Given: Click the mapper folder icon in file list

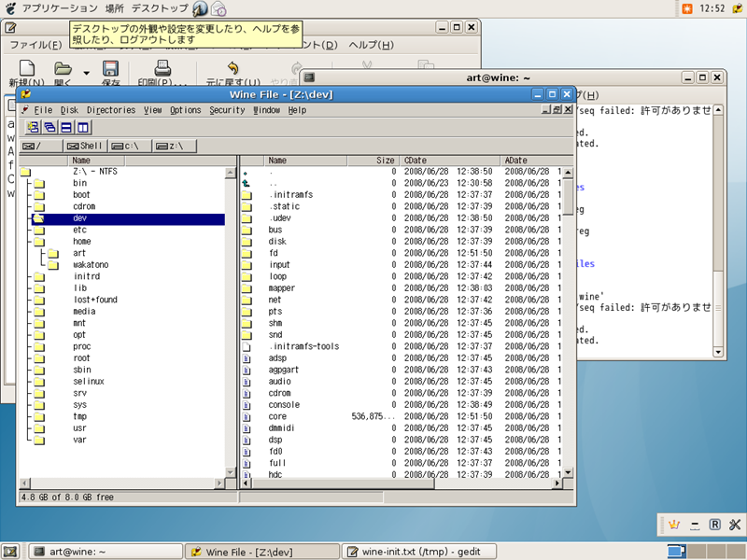Looking at the screenshot, I should (x=247, y=288).
